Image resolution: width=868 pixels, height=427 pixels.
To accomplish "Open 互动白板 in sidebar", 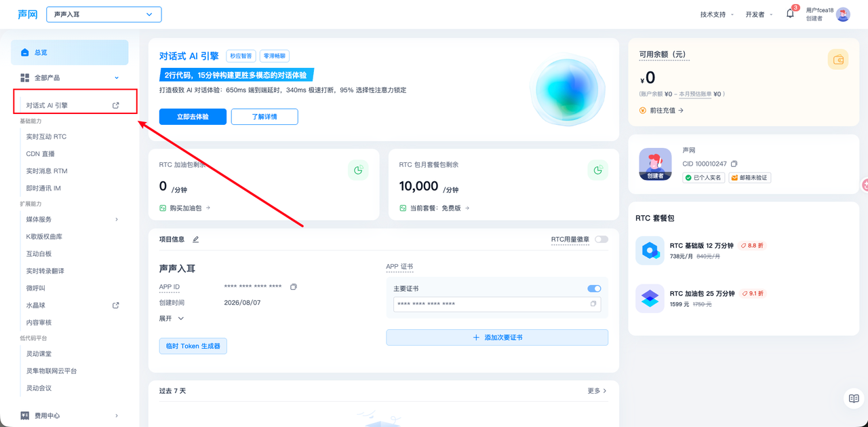I will 39,254.
